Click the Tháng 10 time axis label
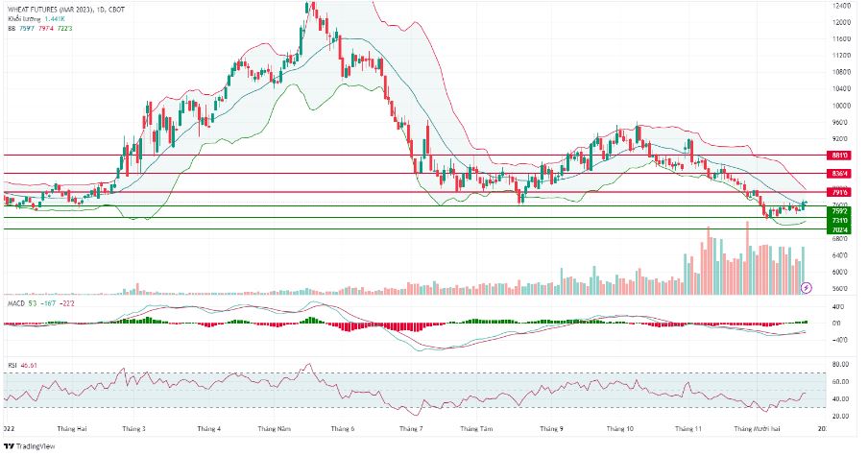Screen dimensions: 868x456 tap(620, 429)
